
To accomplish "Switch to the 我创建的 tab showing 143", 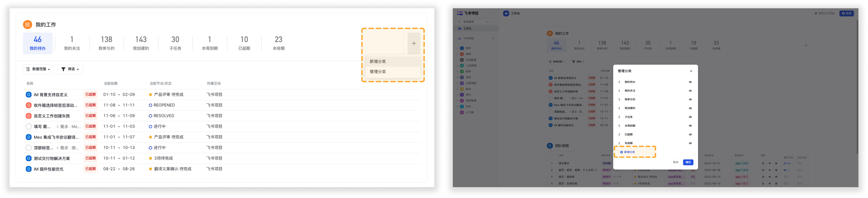I will (x=141, y=43).
